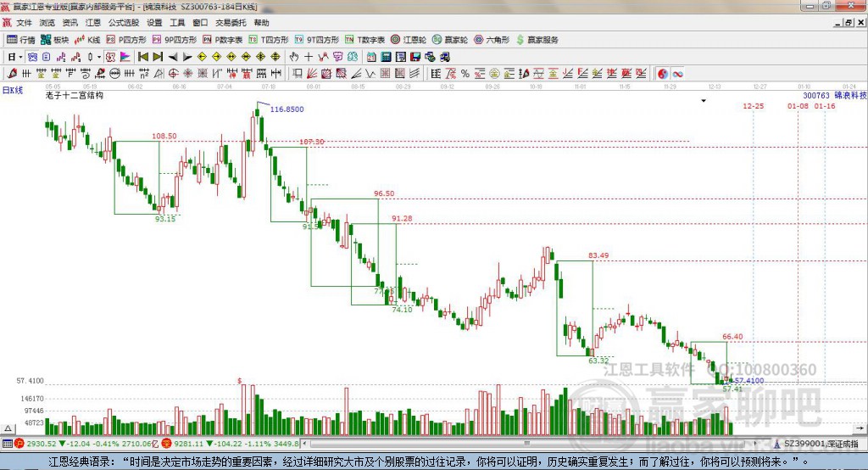Click the 01-16 date marker

point(824,106)
